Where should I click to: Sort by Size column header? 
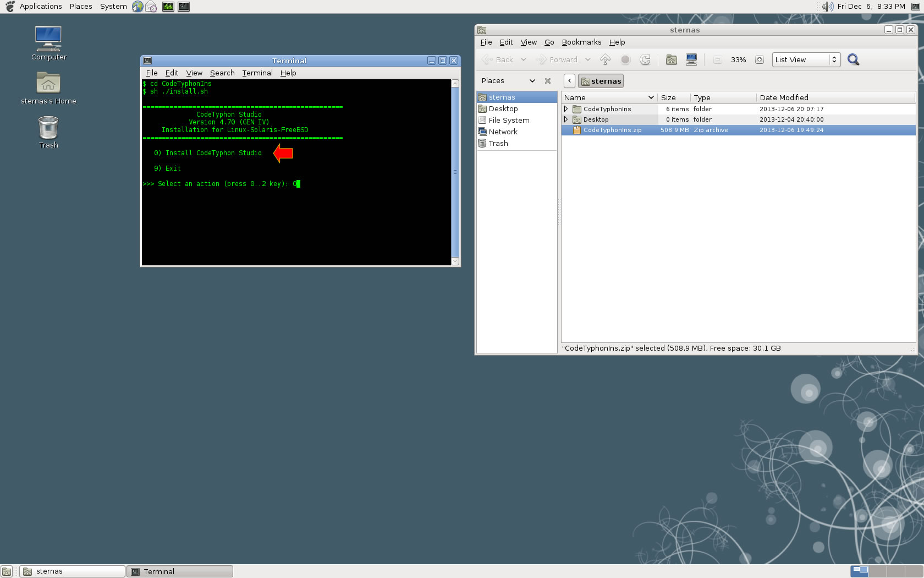[674, 97]
